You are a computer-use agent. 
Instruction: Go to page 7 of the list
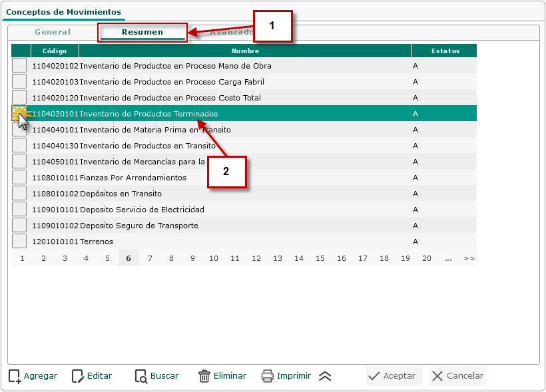click(150, 258)
